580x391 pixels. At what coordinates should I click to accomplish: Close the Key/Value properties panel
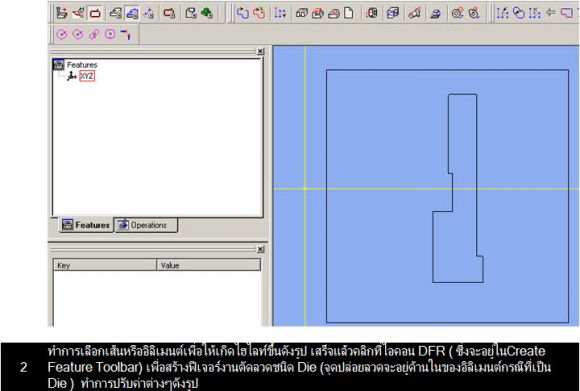260,249
